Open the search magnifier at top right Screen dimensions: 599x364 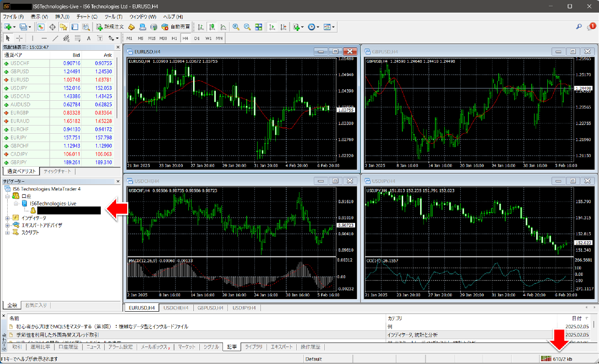579,27
